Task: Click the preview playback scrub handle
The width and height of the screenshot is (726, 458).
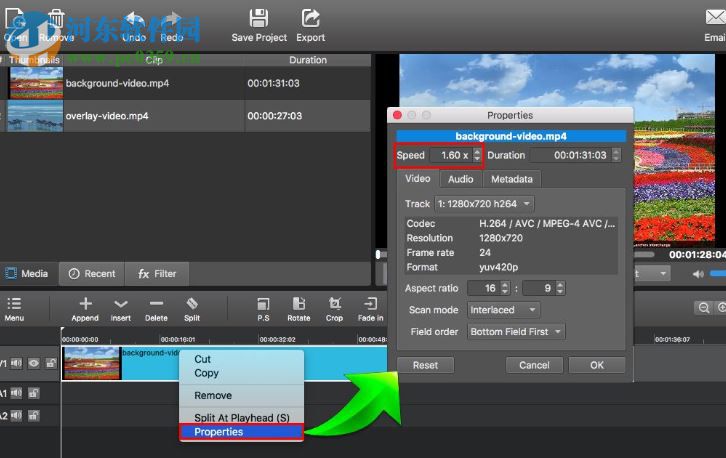Action: (378, 254)
